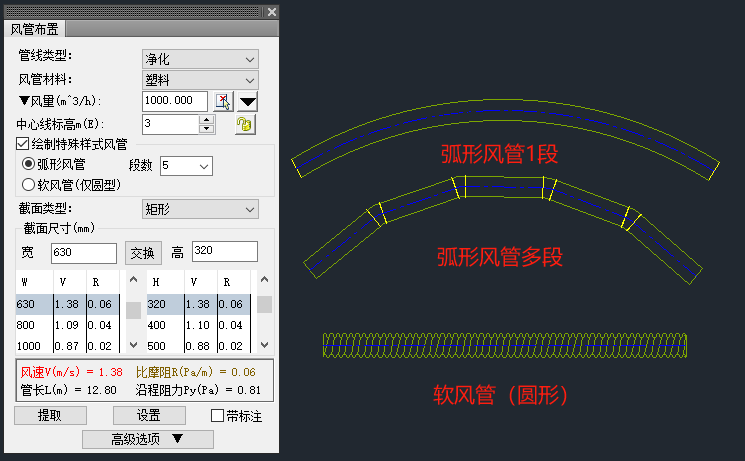This screenshot has height=461, width=745.
Task: Select the 风管布置 tab
Action: [36, 32]
